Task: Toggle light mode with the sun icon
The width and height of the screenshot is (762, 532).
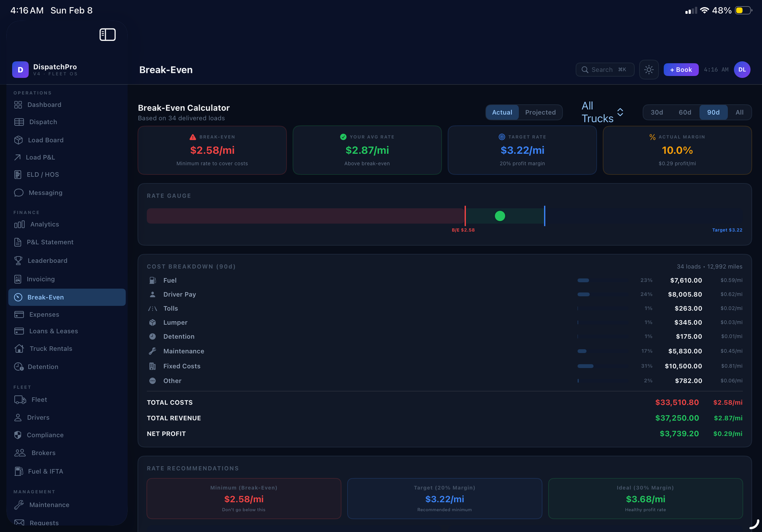Action: coord(649,70)
